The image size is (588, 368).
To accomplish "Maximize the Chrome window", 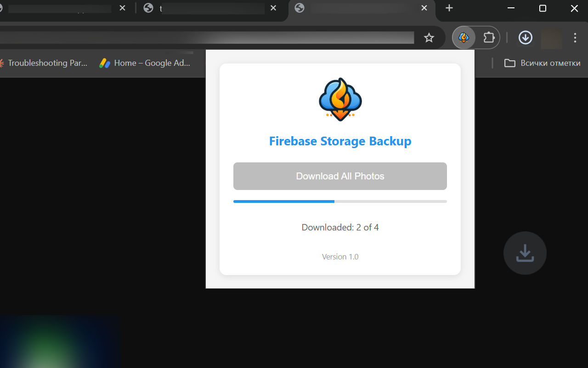I will pyautogui.click(x=543, y=8).
